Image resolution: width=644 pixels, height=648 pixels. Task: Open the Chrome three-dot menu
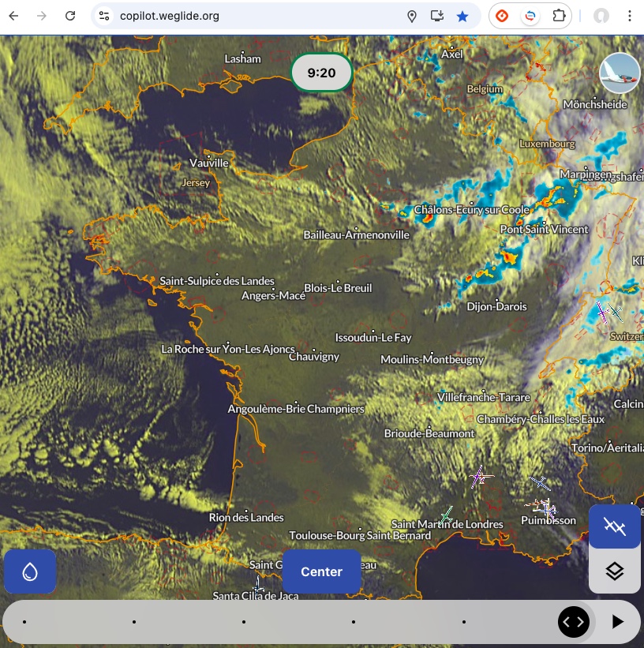(x=630, y=16)
